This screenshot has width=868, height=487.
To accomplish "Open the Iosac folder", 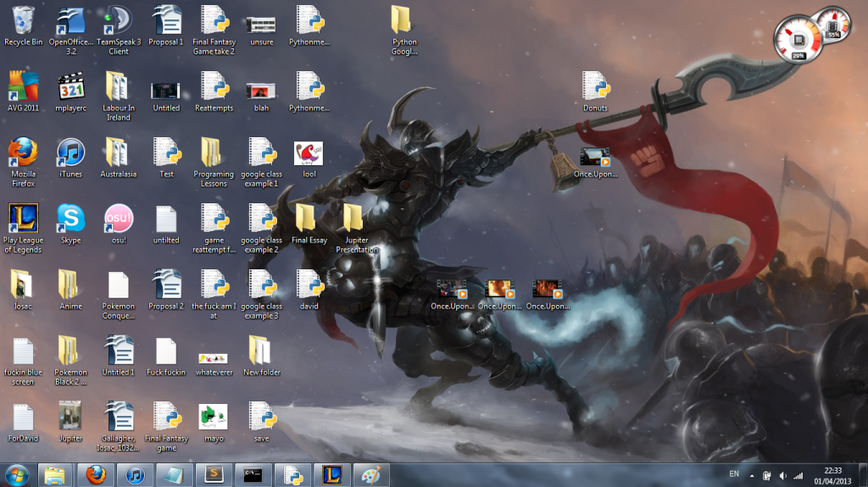I will 21,285.
